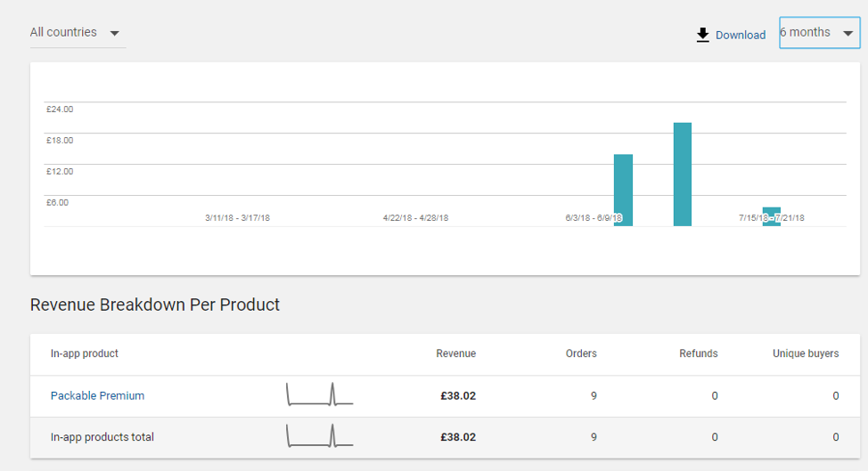Click the 4/22/18 - 4/28/18 axis label
This screenshot has width=868, height=471.
click(x=416, y=218)
